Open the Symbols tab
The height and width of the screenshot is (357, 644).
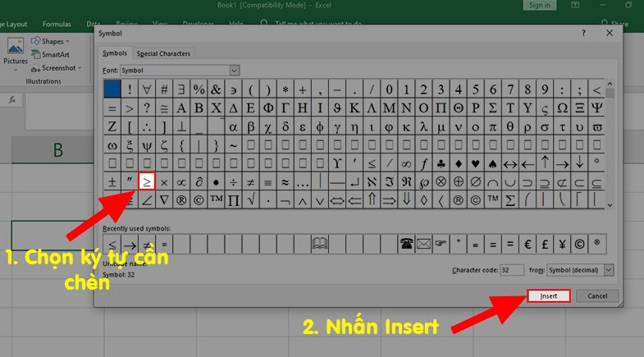(x=115, y=53)
